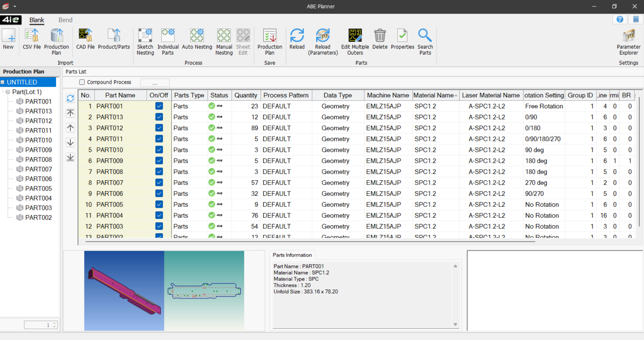
Task: Click the ellipsis button beside Compound Process
Action: (155, 83)
